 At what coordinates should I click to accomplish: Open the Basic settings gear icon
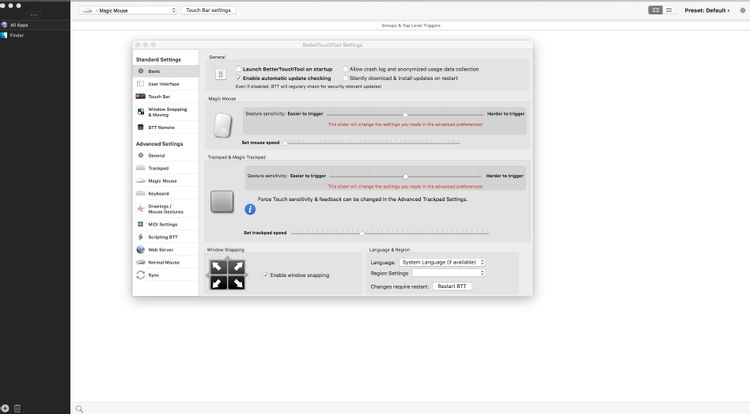141,71
